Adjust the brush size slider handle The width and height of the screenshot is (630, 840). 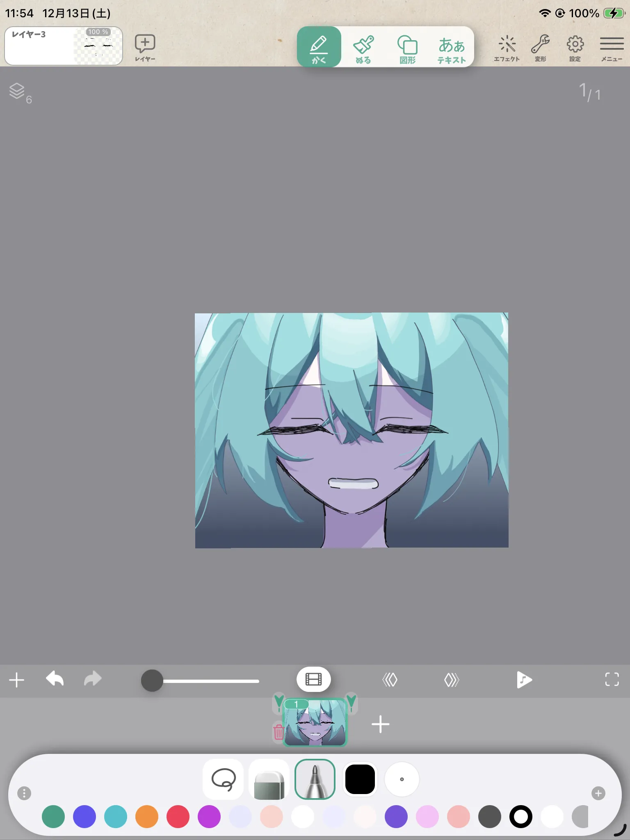(x=152, y=680)
